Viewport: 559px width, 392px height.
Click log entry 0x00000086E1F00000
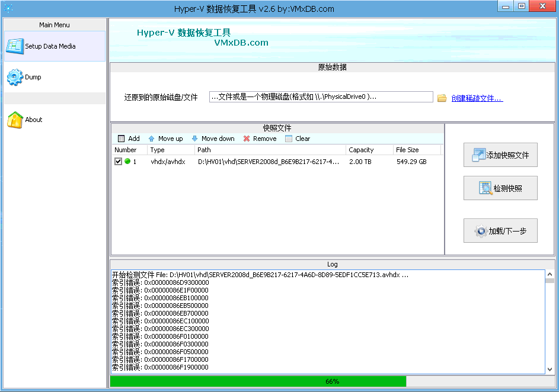click(x=161, y=290)
